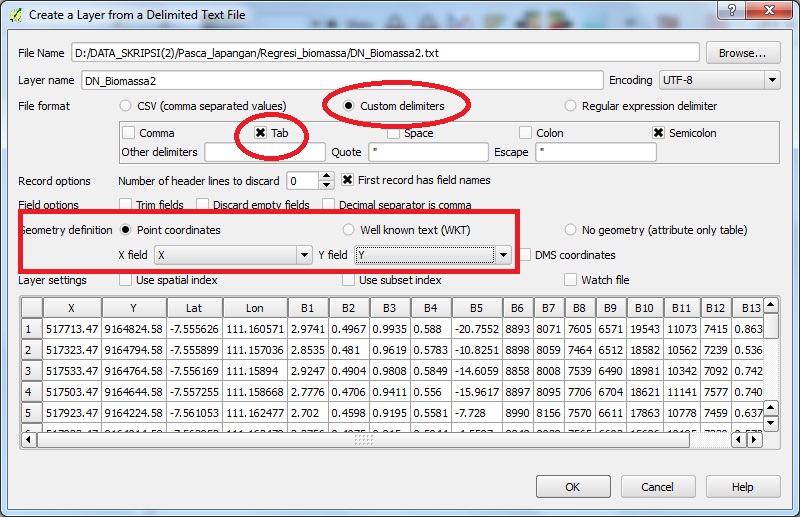Select Point coordinates geometry definition

point(126,230)
